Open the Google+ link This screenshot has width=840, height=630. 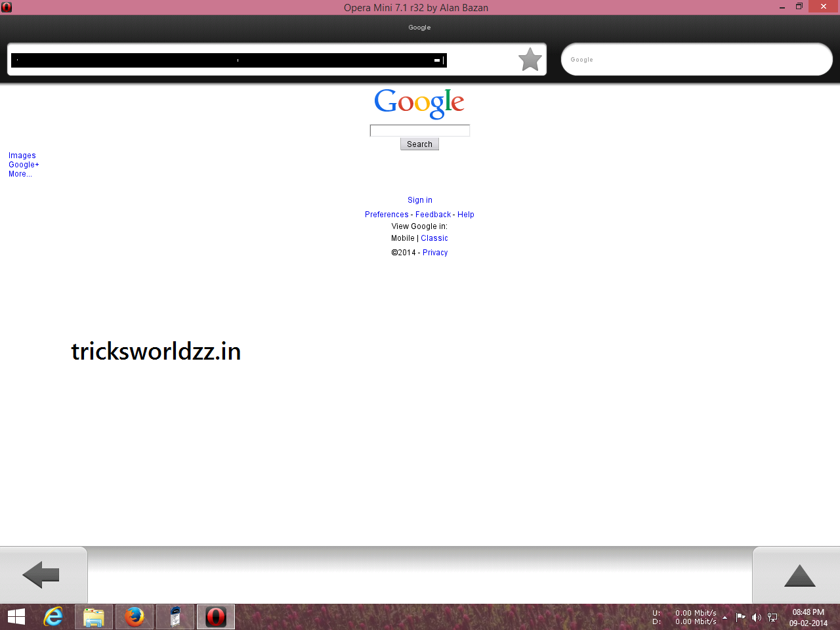click(x=24, y=165)
